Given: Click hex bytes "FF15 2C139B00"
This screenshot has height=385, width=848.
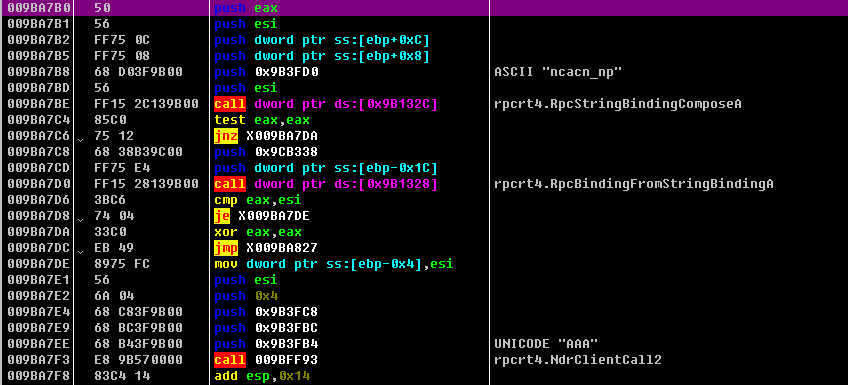Looking at the screenshot, I should pyautogui.click(x=146, y=104).
